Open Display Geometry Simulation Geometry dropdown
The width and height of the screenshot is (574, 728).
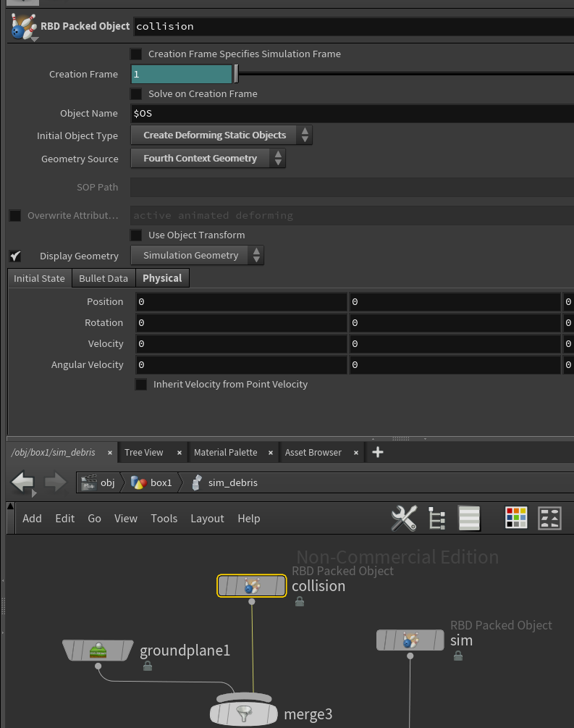pos(197,256)
